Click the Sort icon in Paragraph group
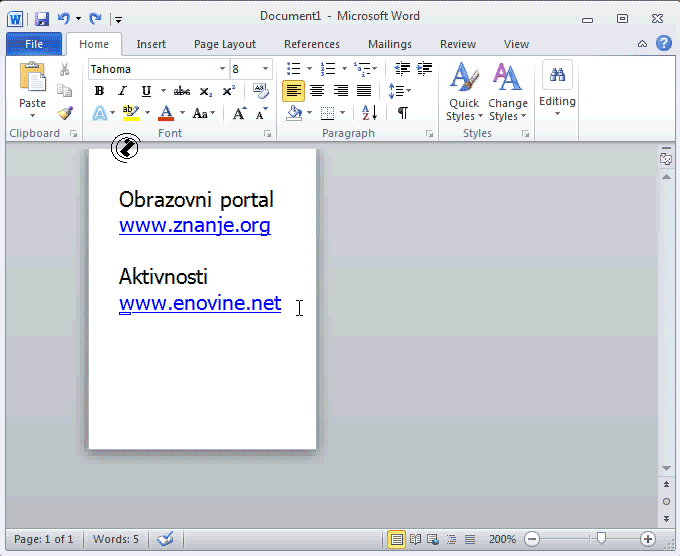This screenshot has width=680, height=556. (369, 113)
